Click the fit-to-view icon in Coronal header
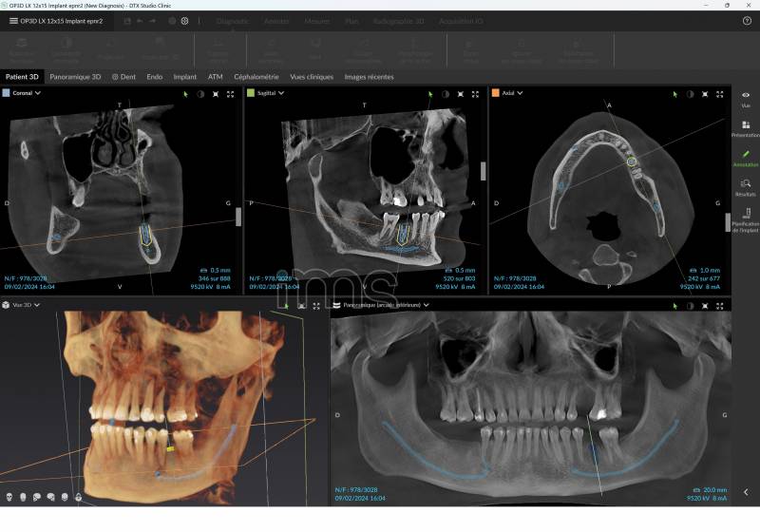Image resolution: width=760 pixels, height=532 pixels. 216,94
